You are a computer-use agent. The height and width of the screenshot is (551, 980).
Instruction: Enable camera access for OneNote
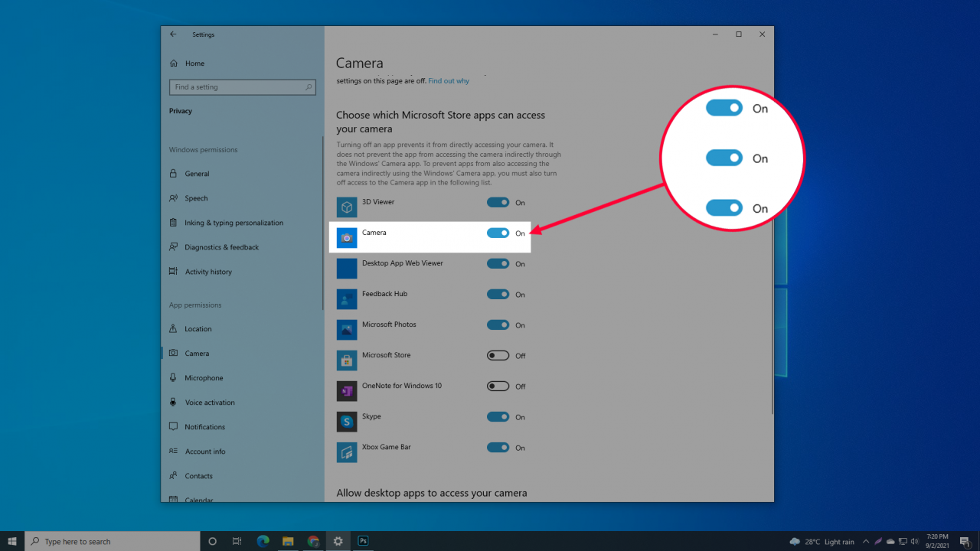point(498,386)
